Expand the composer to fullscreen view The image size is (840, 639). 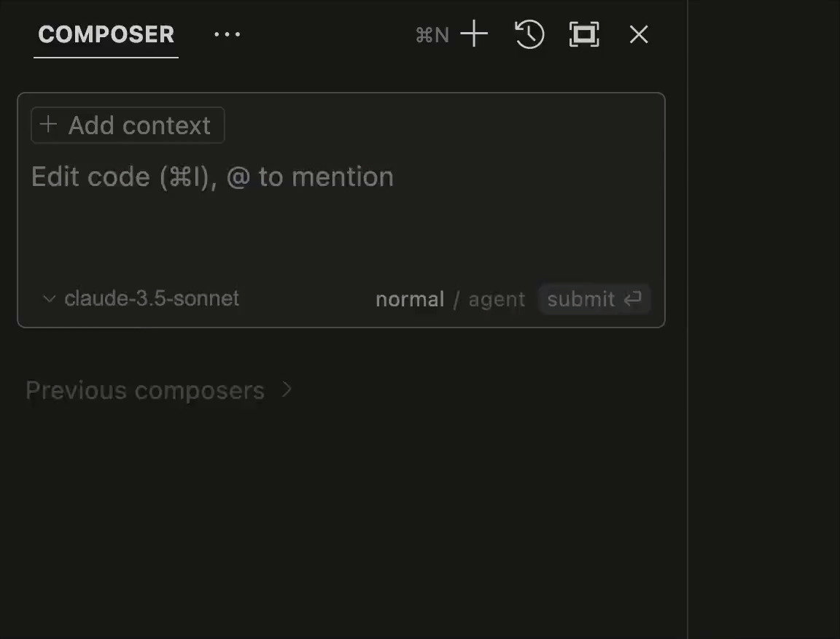(584, 34)
